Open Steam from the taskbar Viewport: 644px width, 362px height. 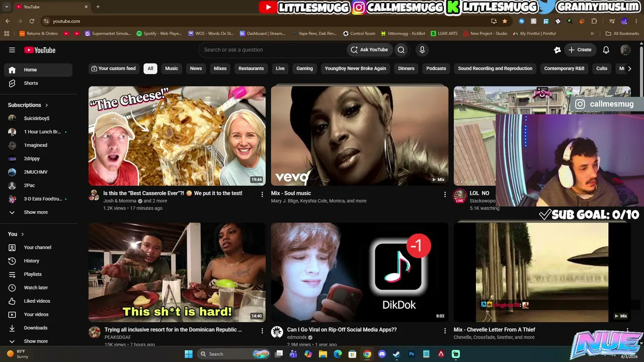point(396,354)
